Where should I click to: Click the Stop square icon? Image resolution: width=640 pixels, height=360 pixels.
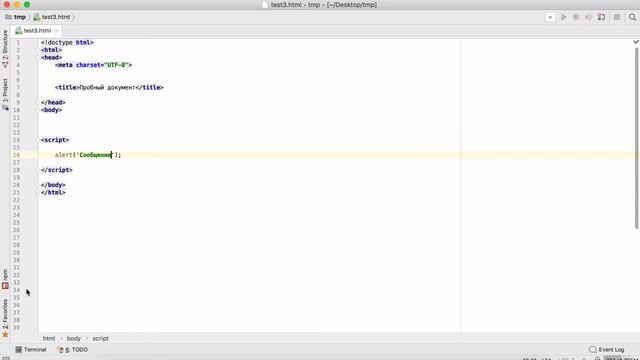(x=617, y=17)
